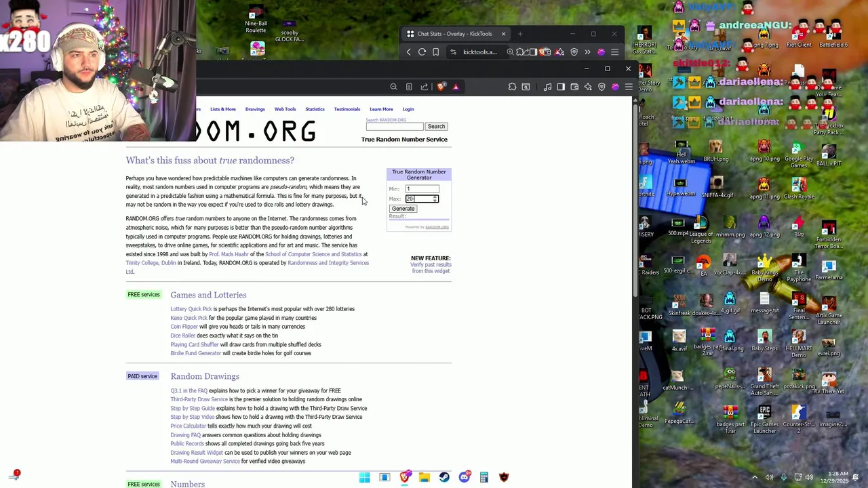Open the Google Play Games desktop shortcut
868x488 pixels.
(799, 155)
